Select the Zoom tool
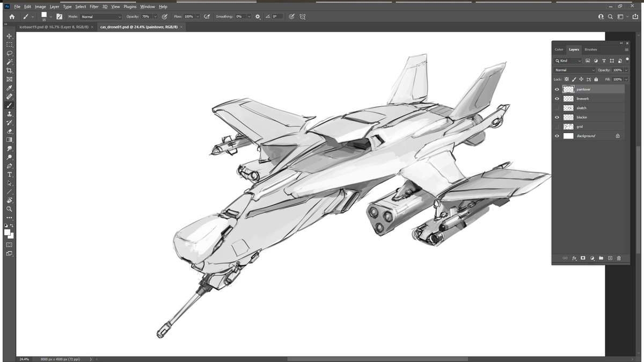This screenshot has height=362, width=644. (9, 209)
